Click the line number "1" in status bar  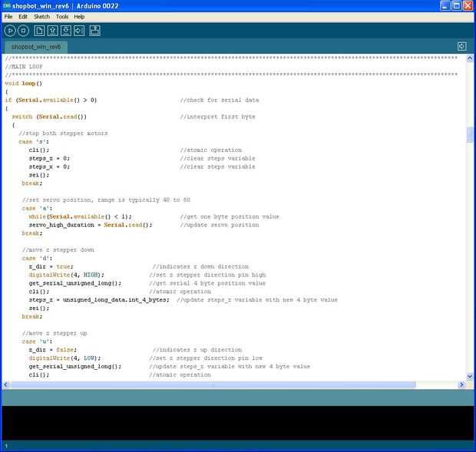[x=6, y=446]
